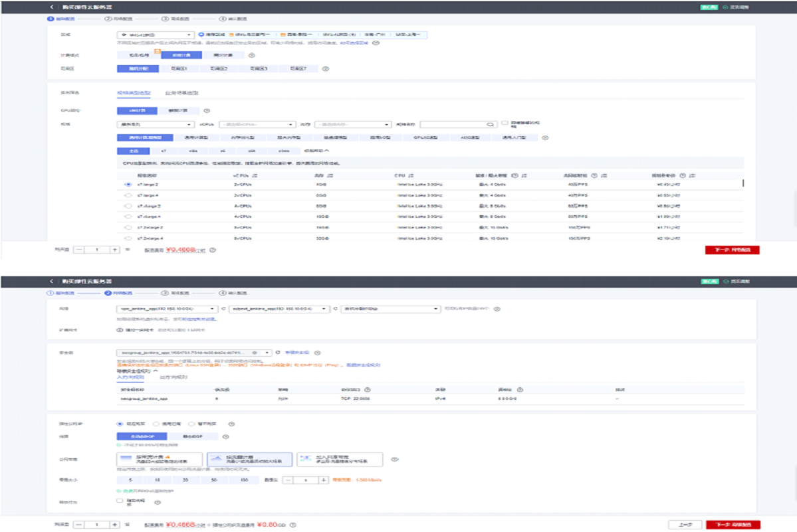
Task: Increase purchase quantity with the top plus stepper
Action: click(114, 250)
